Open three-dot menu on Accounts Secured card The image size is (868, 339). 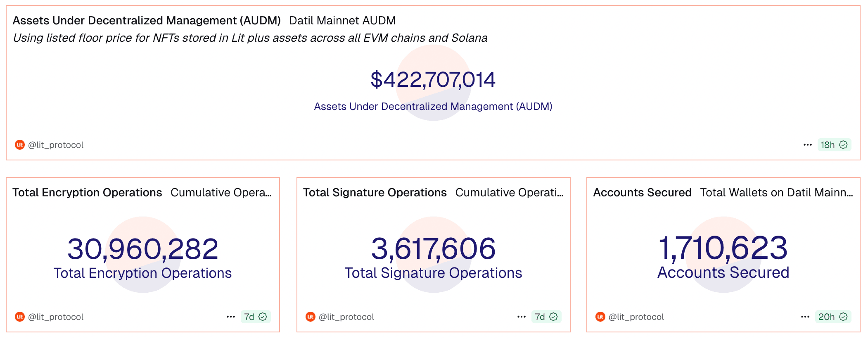805,317
